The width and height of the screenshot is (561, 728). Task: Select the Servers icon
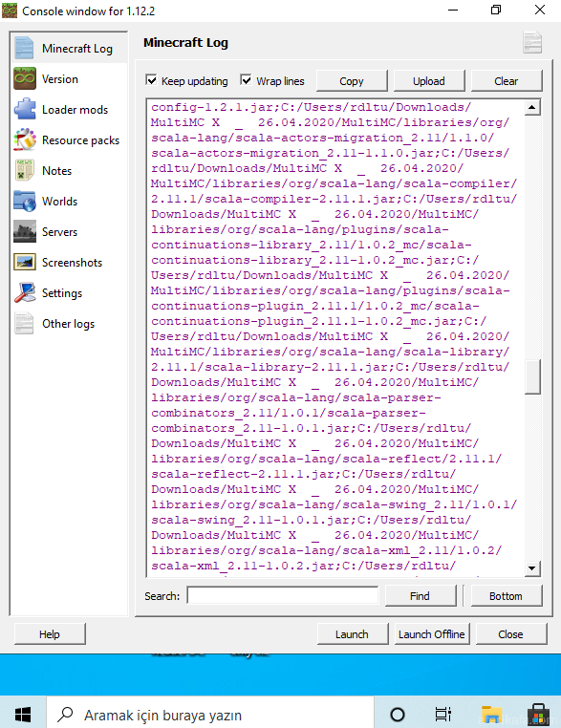[25, 231]
